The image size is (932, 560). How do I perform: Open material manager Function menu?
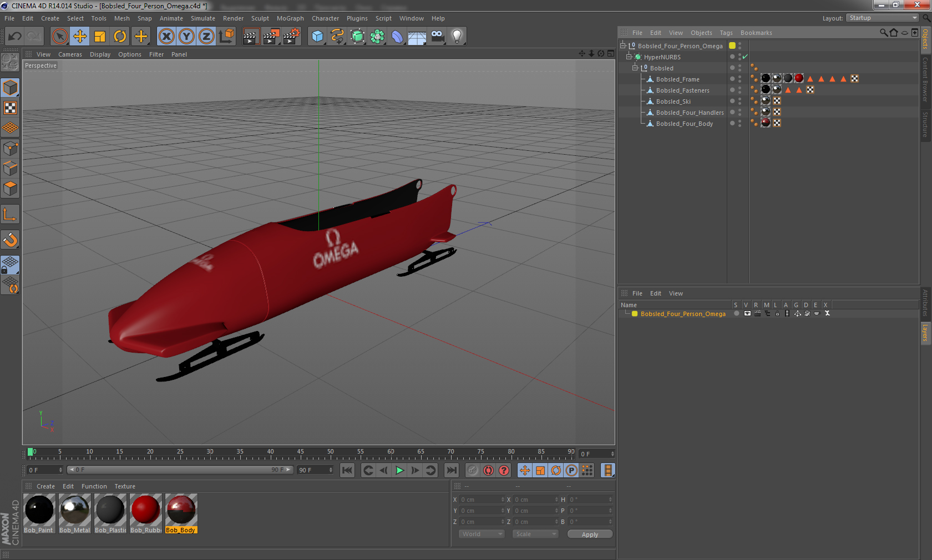point(94,486)
